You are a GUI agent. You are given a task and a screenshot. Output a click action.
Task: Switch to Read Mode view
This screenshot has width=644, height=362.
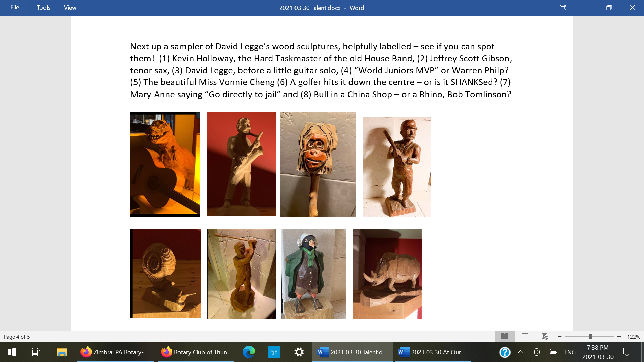(x=504, y=336)
